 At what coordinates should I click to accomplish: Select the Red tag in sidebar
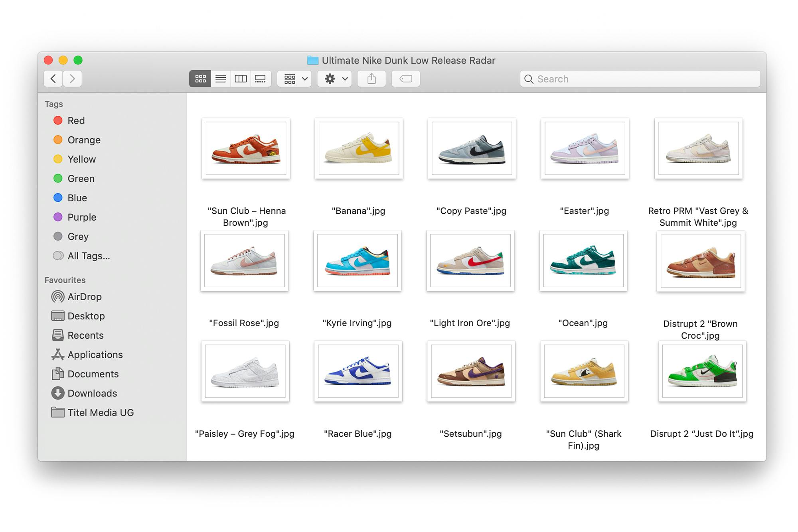pos(76,120)
